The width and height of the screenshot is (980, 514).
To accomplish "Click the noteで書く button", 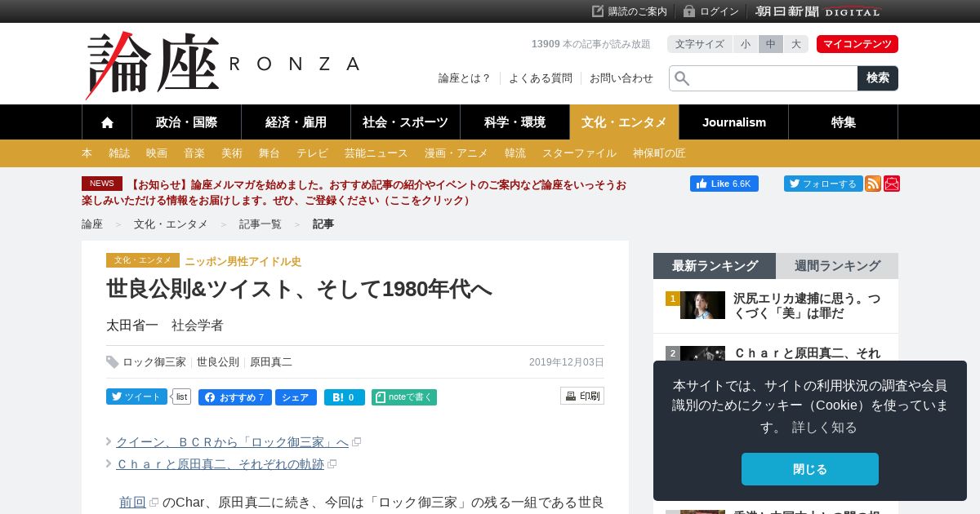I will 404,397.
